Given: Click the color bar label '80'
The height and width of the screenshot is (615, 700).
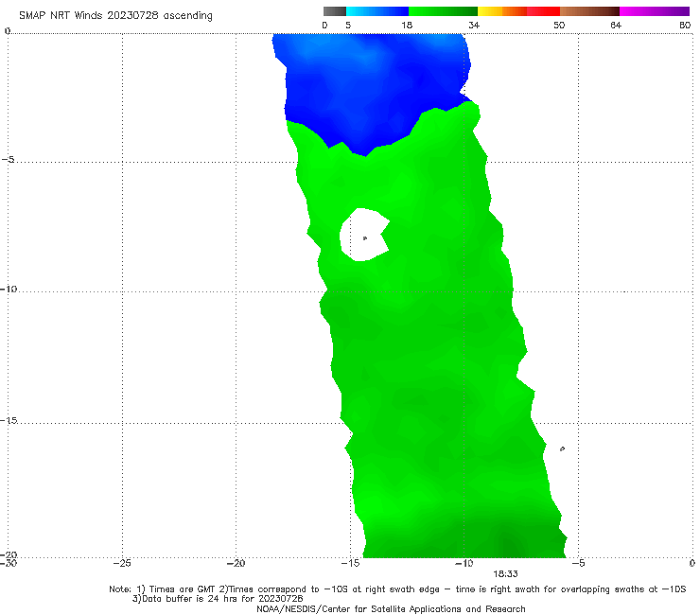Looking at the screenshot, I should 685,25.
